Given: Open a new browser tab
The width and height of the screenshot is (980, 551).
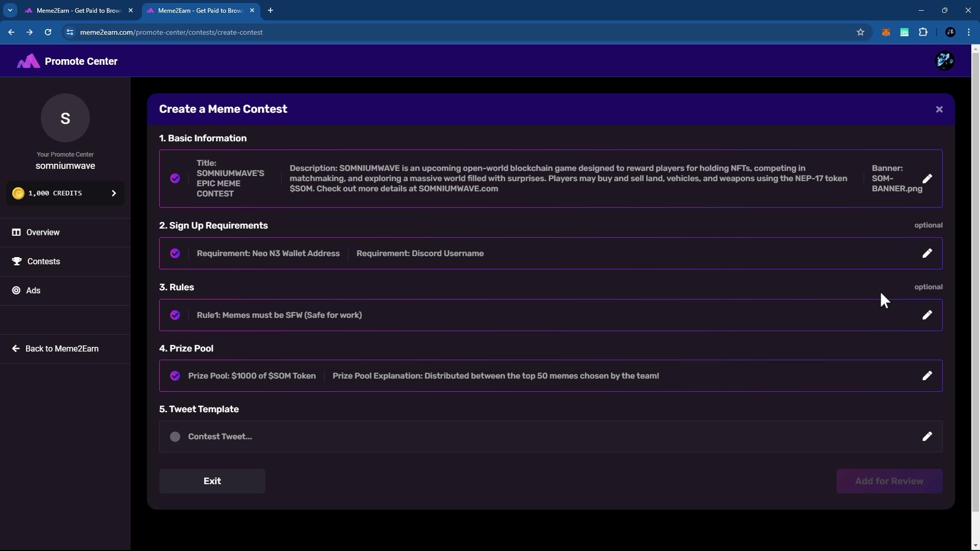Looking at the screenshot, I should pyautogui.click(x=271, y=10).
